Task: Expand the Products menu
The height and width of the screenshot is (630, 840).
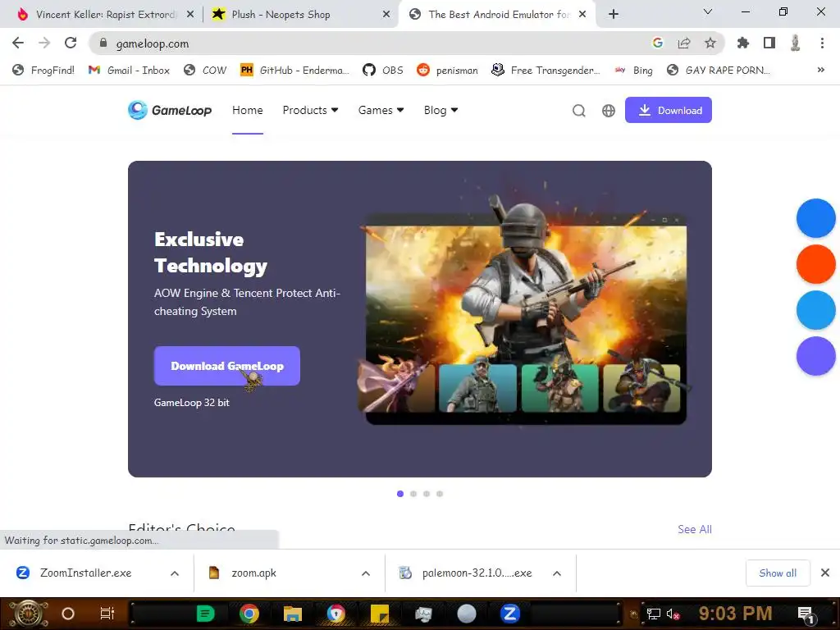Action: click(310, 110)
